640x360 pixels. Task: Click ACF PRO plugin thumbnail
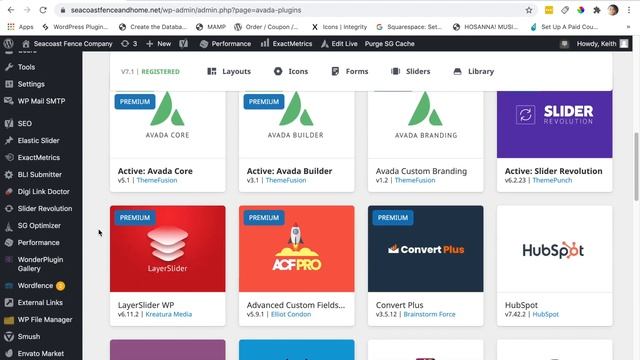pyautogui.click(x=296, y=249)
